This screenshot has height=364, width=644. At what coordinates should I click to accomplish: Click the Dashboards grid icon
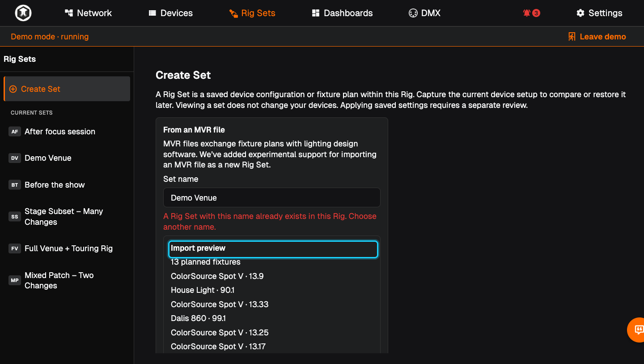316,13
